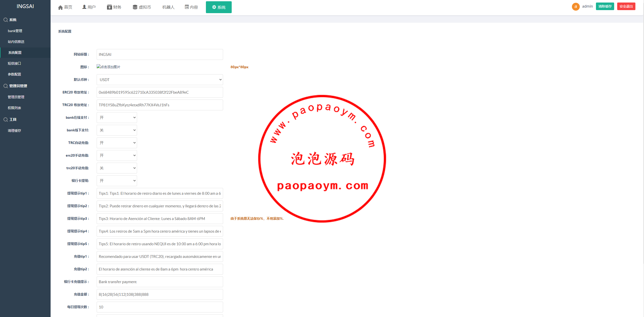Open the 机器人 menu
The width and height of the screenshot is (644, 317).
(x=168, y=7)
